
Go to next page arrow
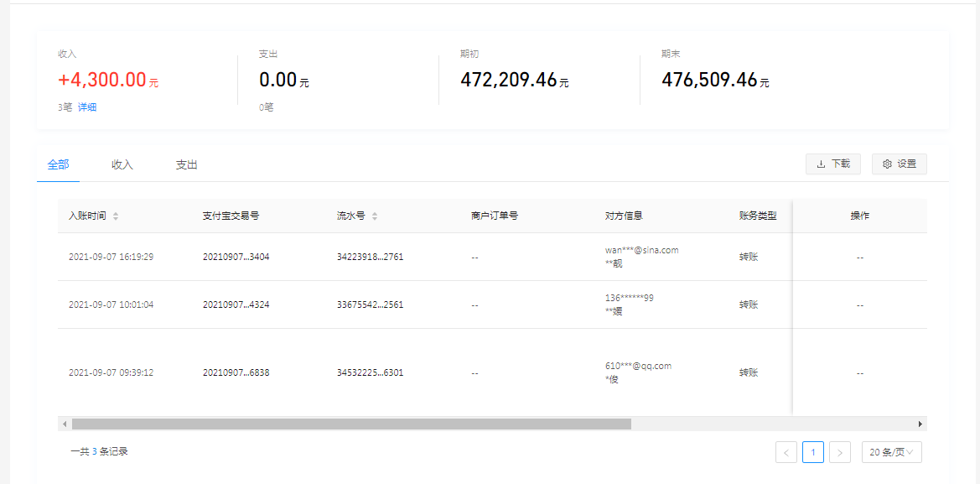pyautogui.click(x=839, y=452)
